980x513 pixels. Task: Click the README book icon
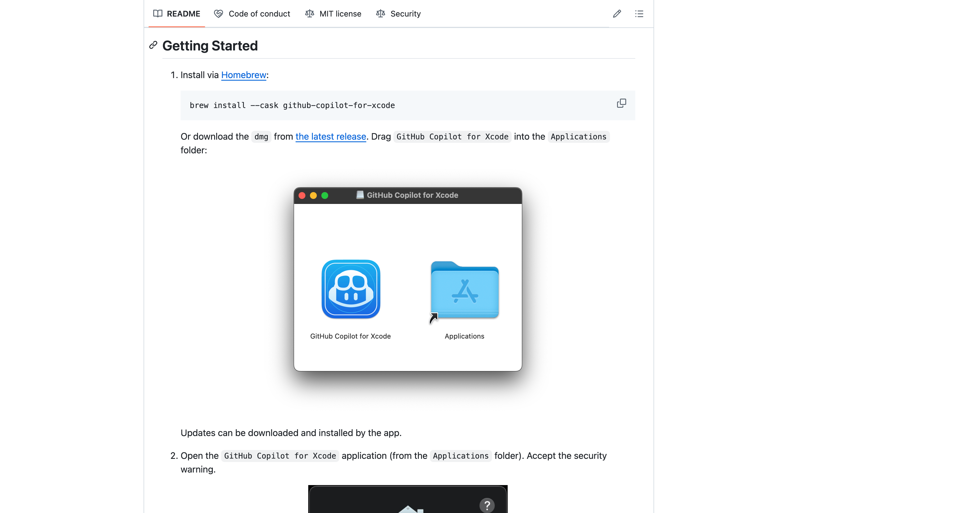coord(158,14)
